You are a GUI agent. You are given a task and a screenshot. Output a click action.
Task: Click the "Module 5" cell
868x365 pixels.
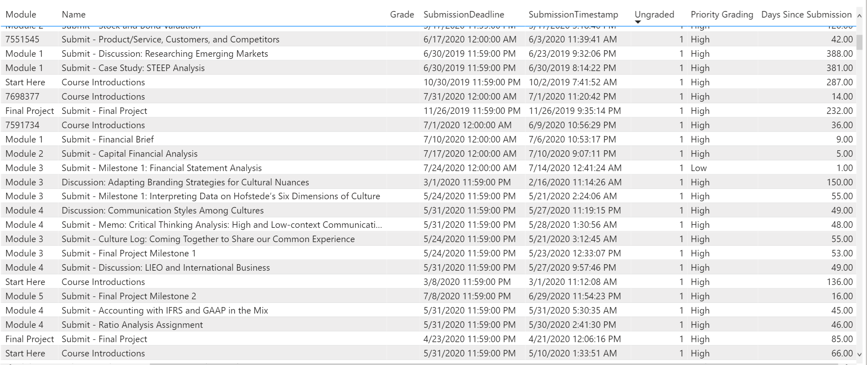[24, 296]
